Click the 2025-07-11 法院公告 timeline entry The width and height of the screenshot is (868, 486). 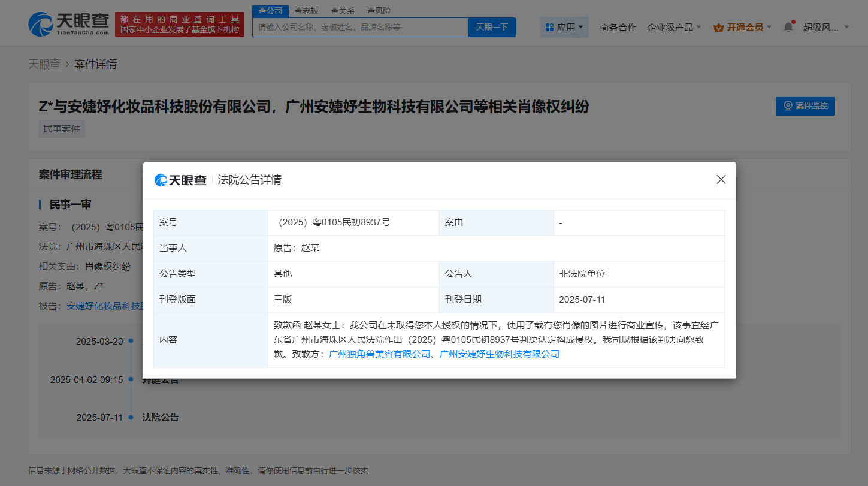(160, 418)
